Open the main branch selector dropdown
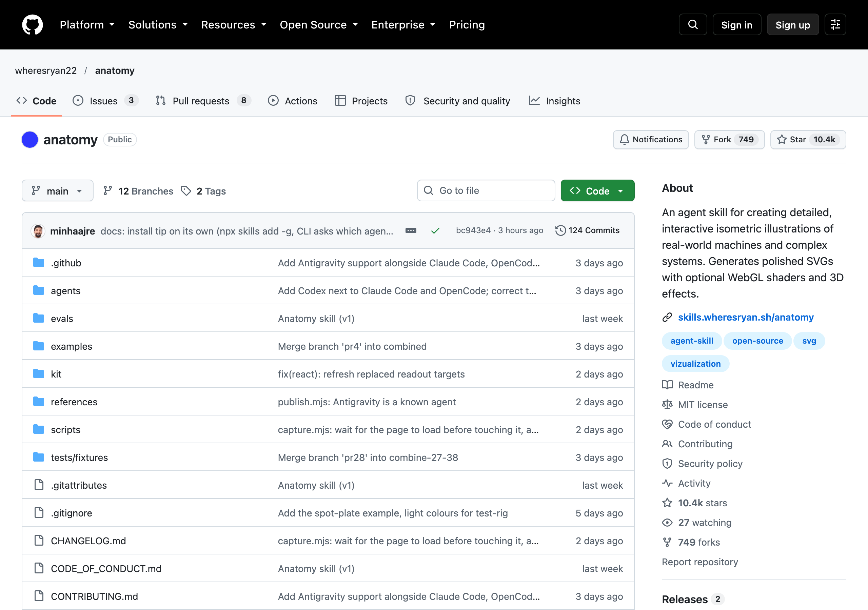This screenshot has width=868, height=610. pos(57,191)
